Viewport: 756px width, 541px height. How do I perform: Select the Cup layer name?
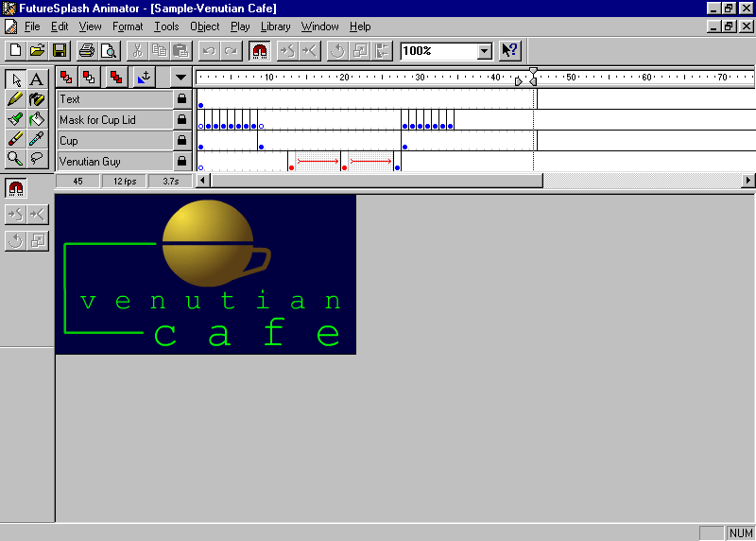click(x=114, y=140)
